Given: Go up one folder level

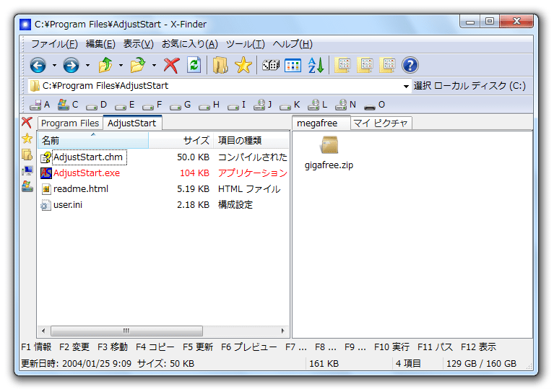Looking at the screenshot, I should pyautogui.click(x=105, y=65).
